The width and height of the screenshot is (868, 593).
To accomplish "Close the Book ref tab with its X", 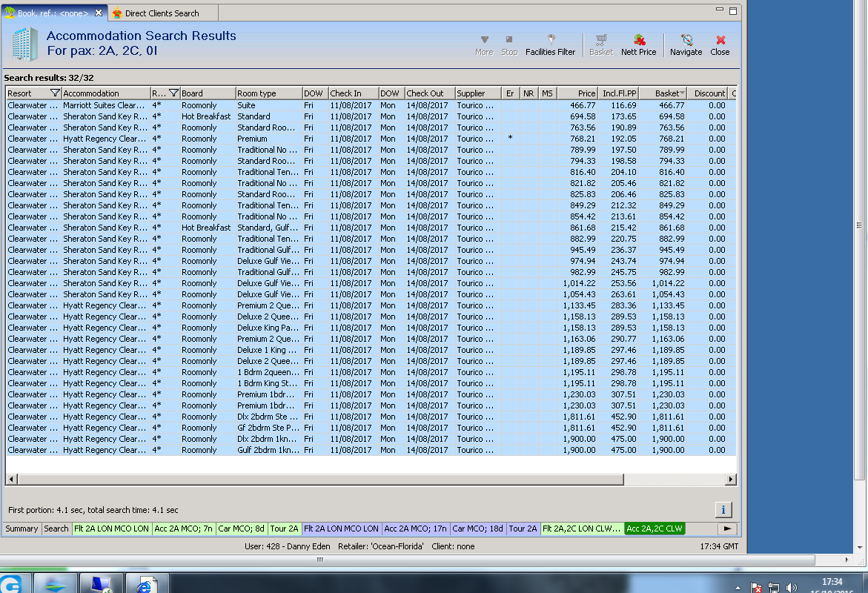I will (99, 13).
